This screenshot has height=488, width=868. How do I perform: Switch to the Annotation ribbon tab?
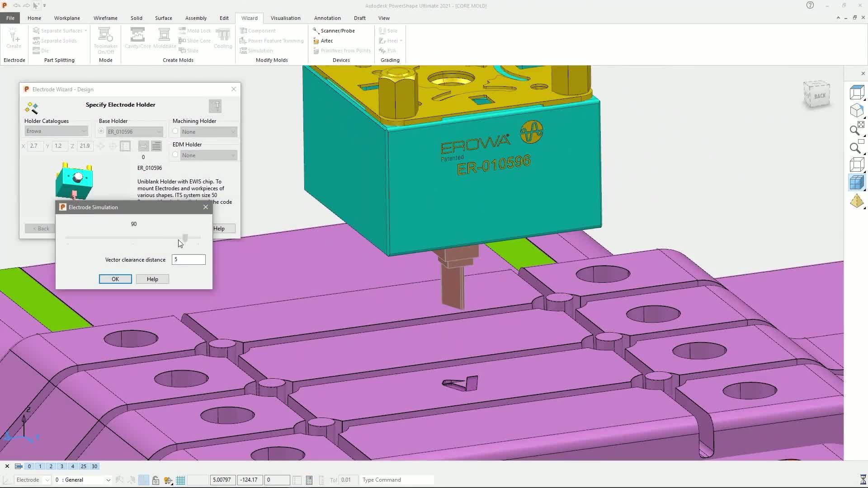click(x=327, y=18)
